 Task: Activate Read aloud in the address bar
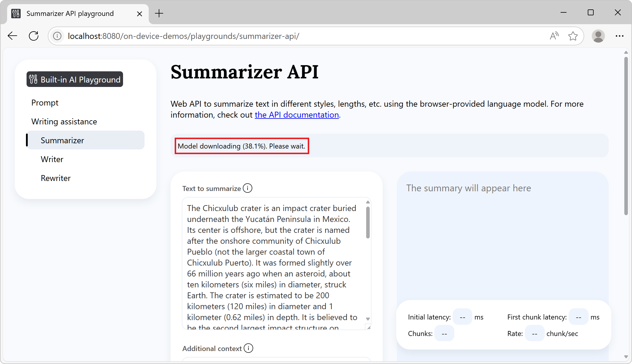click(x=554, y=36)
